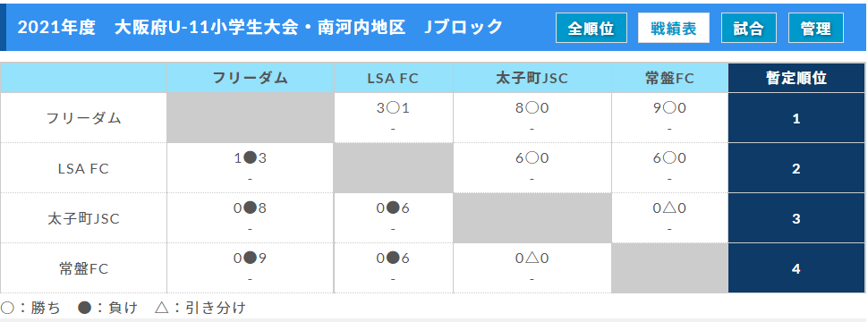Open the 管理 button

(x=816, y=28)
